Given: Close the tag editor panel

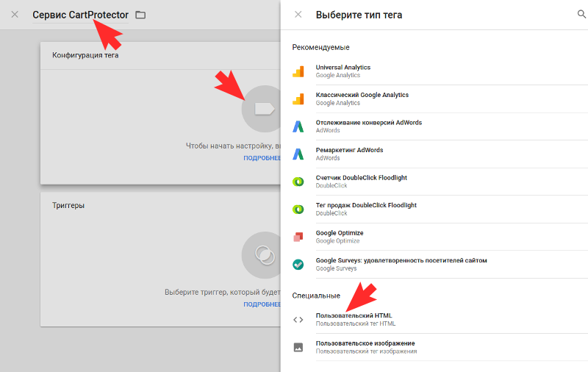Looking at the screenshot, I should (x=15, y=15).
